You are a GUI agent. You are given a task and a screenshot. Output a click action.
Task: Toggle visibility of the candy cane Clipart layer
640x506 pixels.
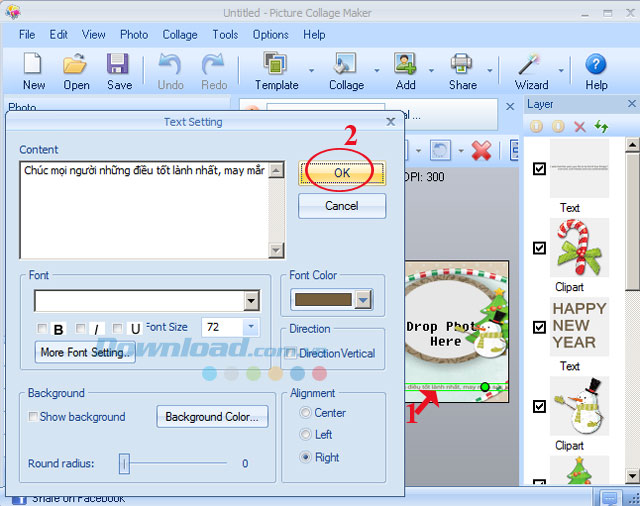point(540,248)
